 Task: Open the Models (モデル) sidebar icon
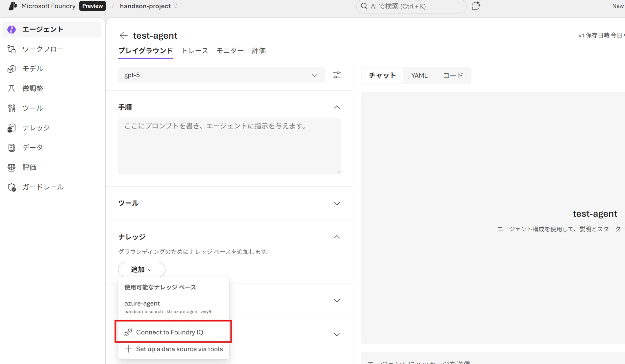point(12,69)
